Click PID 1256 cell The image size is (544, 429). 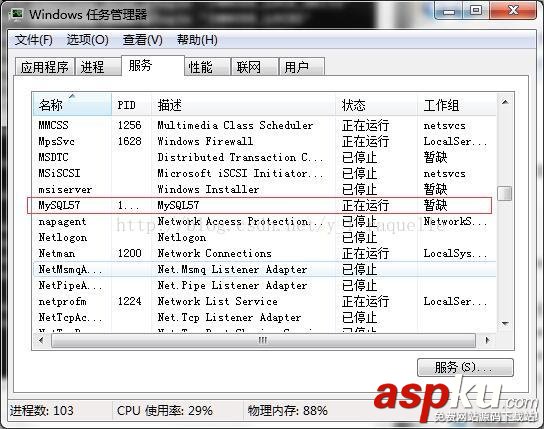coord(129,125)
